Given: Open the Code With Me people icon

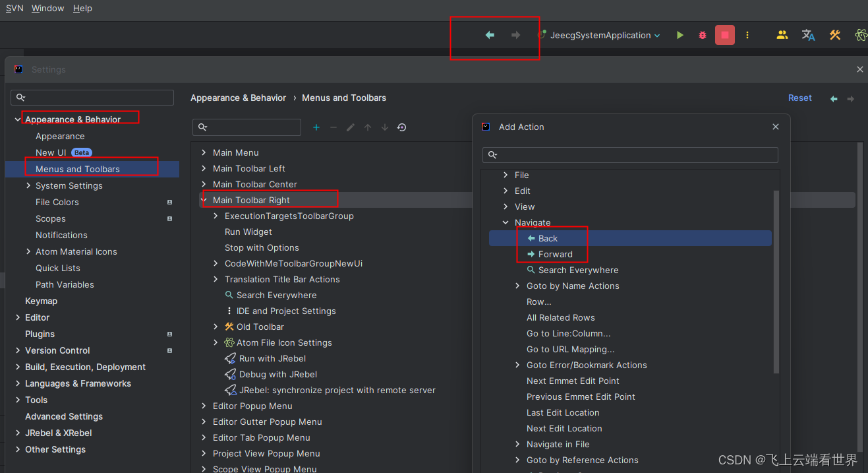Looking at the screenshot, I should click(x=782, y=35).
